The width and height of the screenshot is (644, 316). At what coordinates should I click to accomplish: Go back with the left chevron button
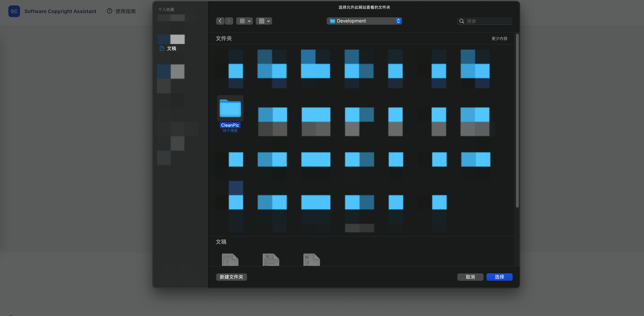click(x=220, y=21)
